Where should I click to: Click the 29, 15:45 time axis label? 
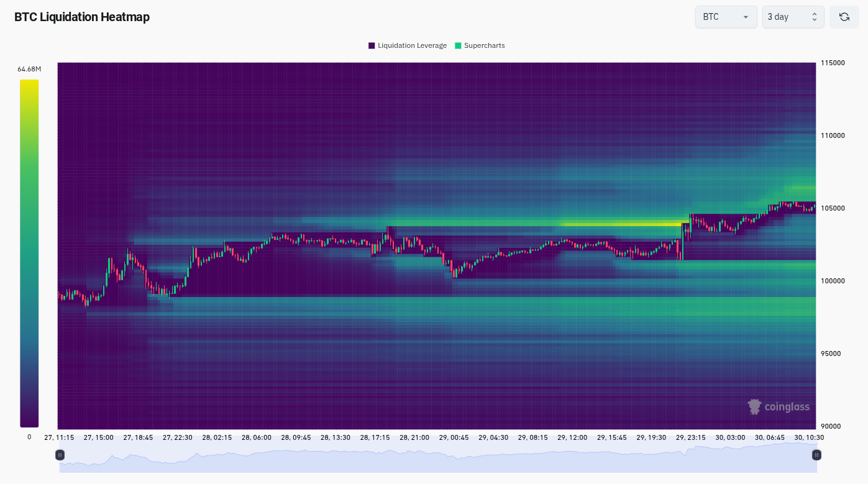point(611,437)
